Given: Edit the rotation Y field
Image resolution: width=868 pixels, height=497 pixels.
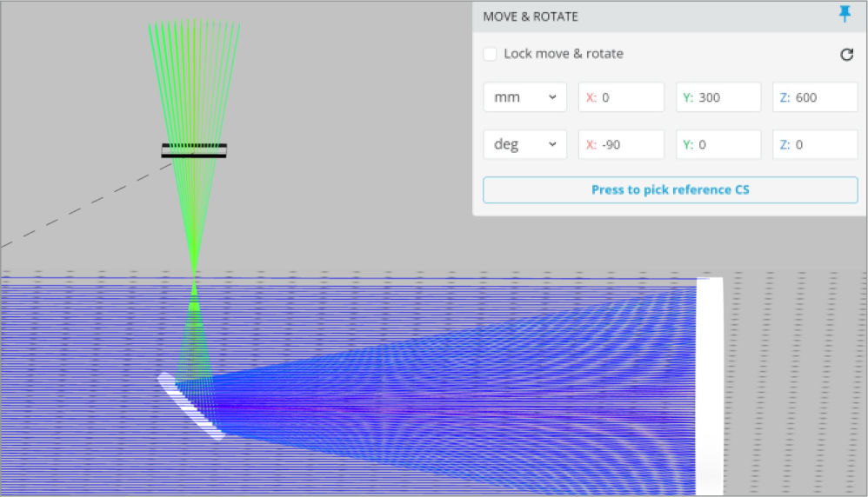Looking at the screenshot, I should point(718,144).
